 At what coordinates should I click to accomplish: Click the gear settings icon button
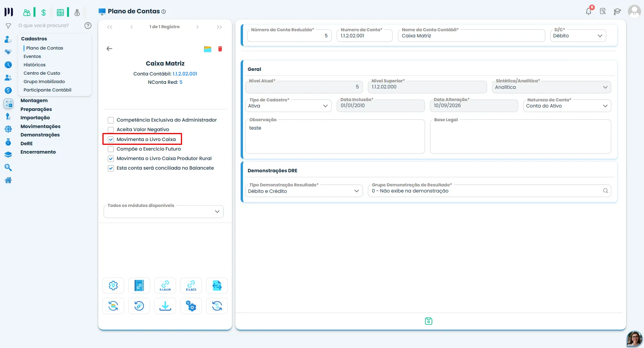point(113,285)
